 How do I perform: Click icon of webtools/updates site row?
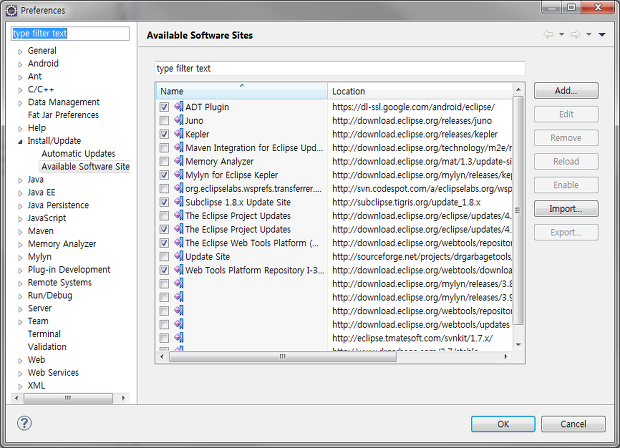tap(179, 324)
